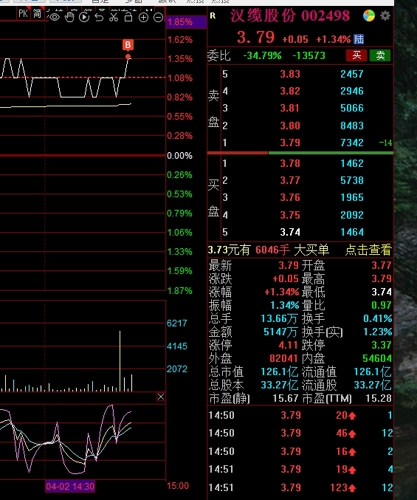This screenshot has height=500, width=417.
Task: Zoom out with the minus circle icon
Action: pyautogui.click(x=158, y=17)
